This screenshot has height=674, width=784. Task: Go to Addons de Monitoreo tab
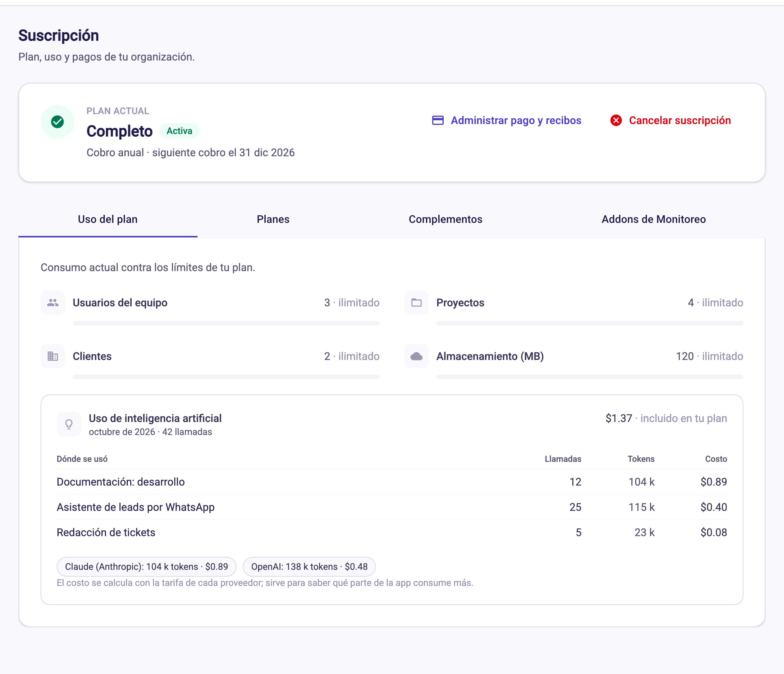(x=654, y=219)
